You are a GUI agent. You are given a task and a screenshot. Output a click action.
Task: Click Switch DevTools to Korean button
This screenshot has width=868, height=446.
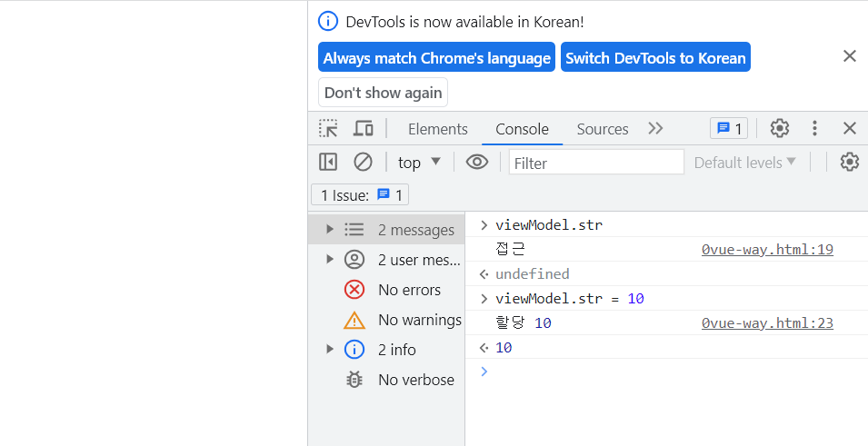tap(655, 57)
